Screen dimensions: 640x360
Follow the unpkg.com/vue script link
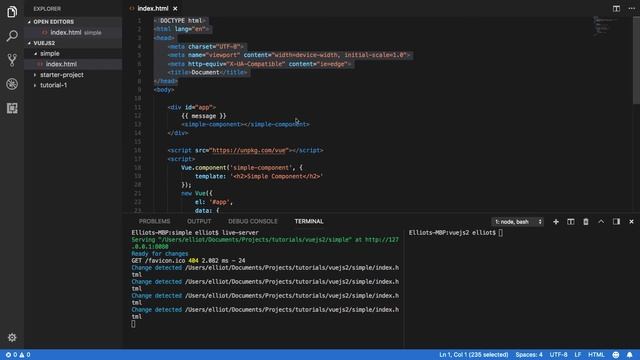pyautogui.click(x=250, y=150)
